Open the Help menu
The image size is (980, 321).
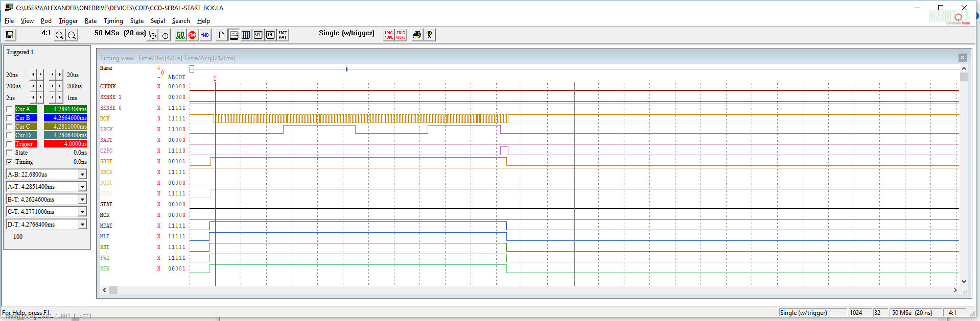(203, 21)
